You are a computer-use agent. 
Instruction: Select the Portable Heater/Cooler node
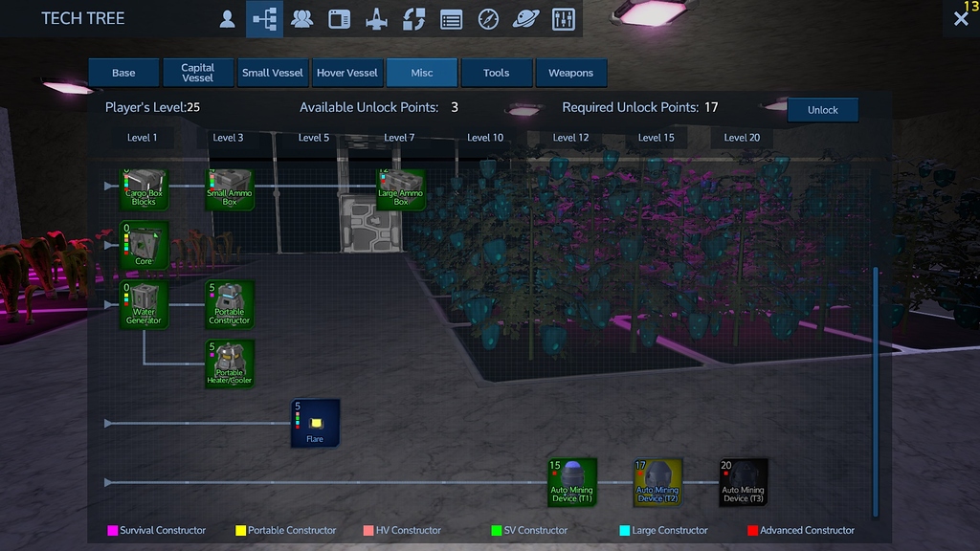tap(230, 364)
